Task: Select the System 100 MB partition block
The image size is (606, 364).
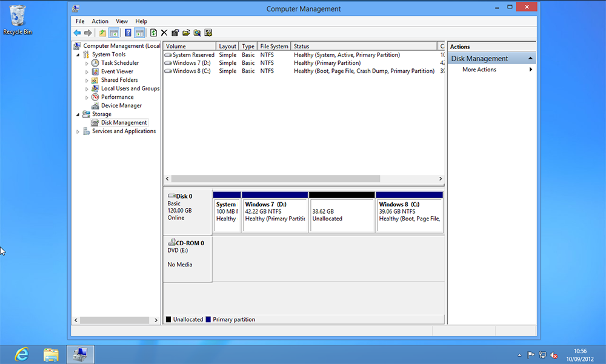Action: [x=227, y=212]
